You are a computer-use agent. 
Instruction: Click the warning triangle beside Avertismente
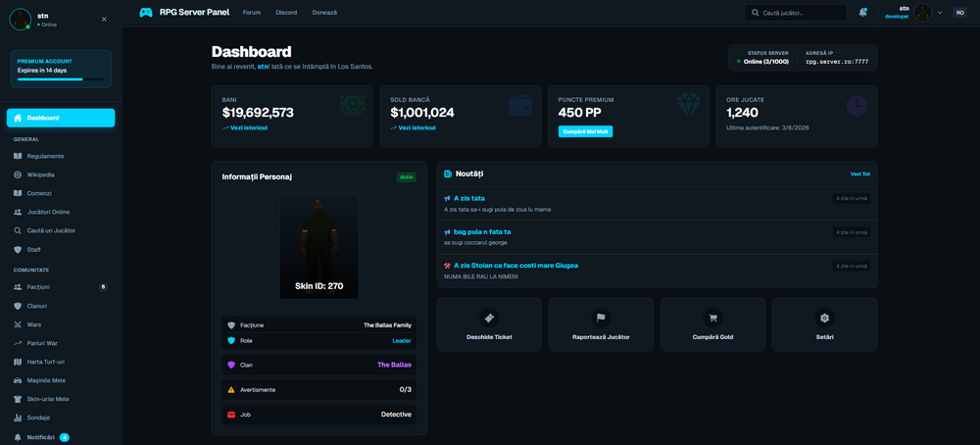231,389
